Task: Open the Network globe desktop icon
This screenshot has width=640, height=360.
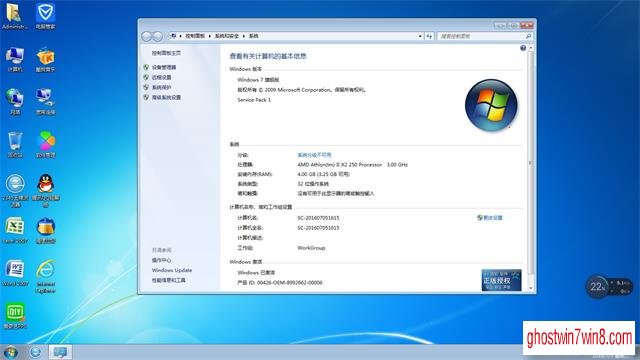Action: tap(15, 102)
